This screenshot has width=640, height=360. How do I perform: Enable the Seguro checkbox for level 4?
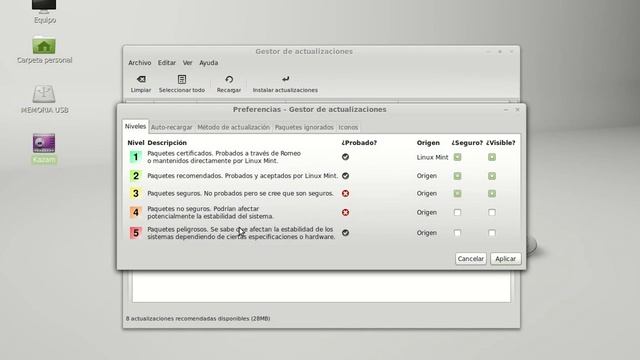point(458,212)
